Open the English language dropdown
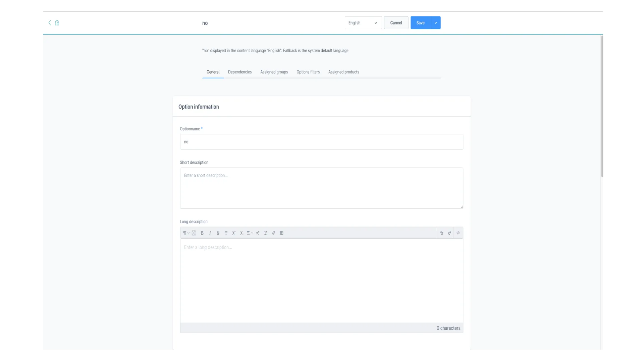This screenshot has width=644, height=362. pyautogui.click(x=363, y=23)
